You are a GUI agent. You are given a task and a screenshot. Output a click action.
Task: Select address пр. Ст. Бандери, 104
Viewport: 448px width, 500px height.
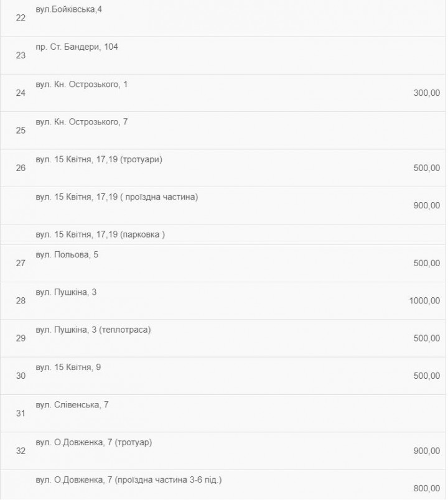77,47
